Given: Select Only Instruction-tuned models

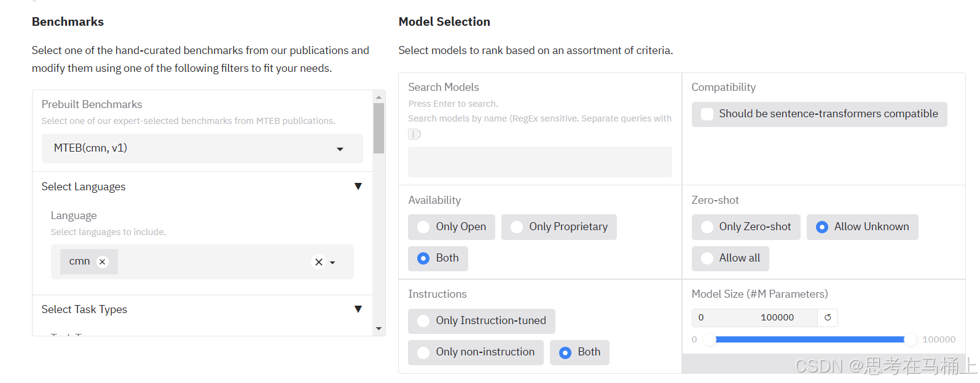Looking at the screenshot, I should [x=423, y=321].
